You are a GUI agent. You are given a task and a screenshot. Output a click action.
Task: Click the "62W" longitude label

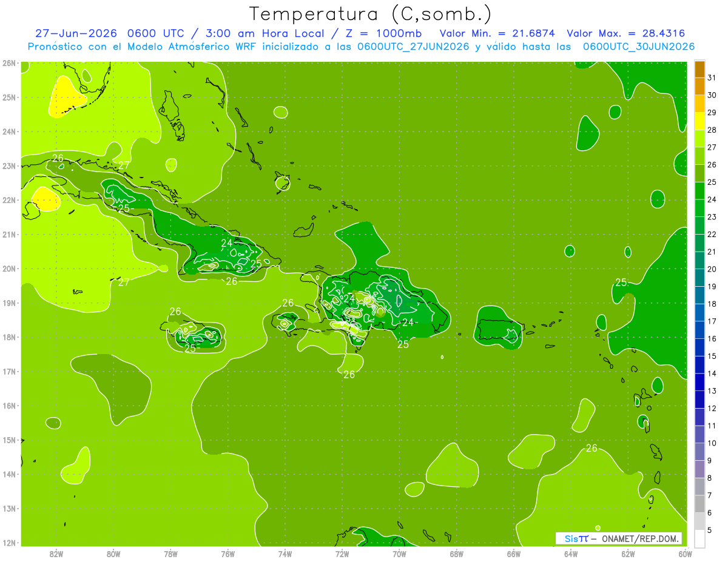coord(628,554)
